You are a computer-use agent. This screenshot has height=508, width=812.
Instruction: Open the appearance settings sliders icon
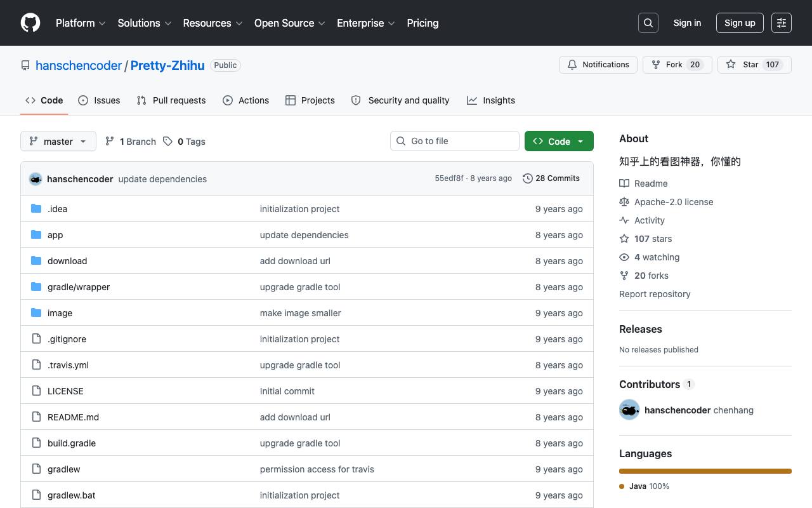pyautogui.click(x=782, y=23)
